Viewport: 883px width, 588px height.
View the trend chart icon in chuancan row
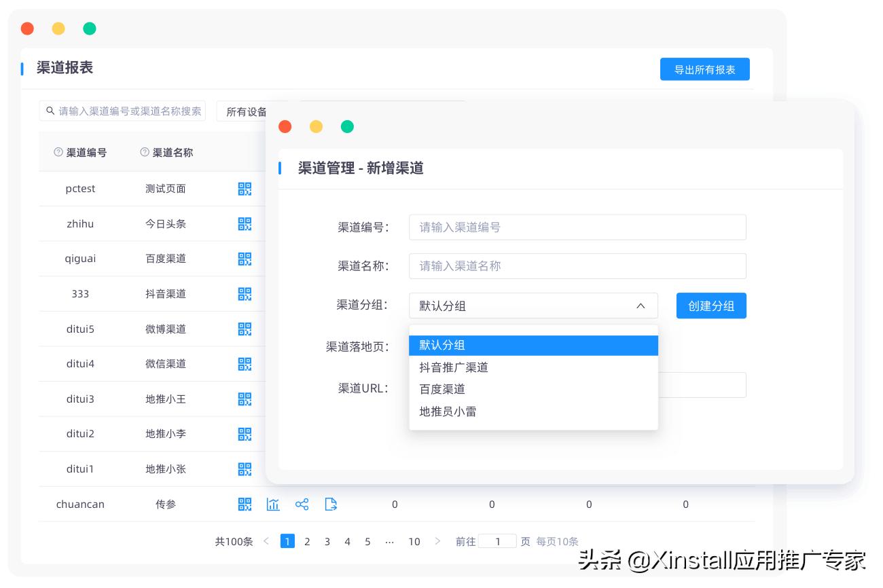pos(273,504)
